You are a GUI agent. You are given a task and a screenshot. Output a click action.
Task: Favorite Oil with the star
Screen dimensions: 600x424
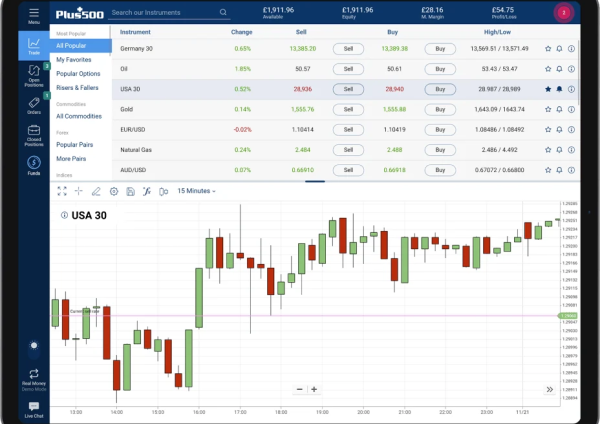[x=548, y=69]
